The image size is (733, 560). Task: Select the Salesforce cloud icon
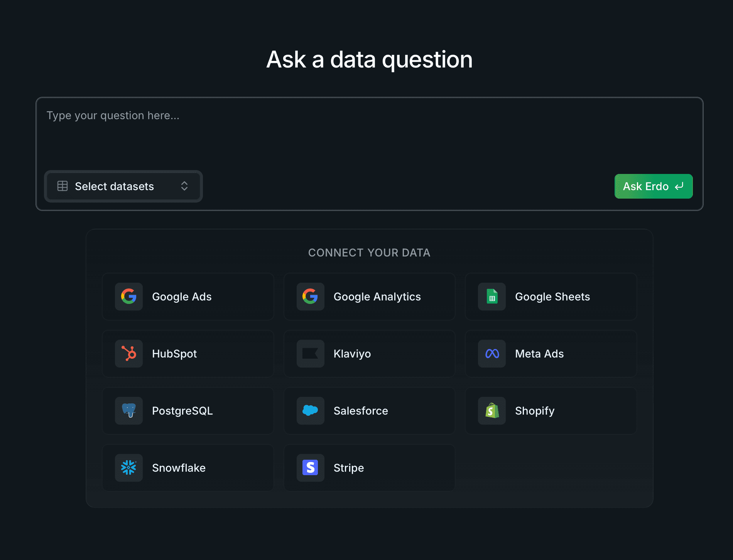point(310,411)
